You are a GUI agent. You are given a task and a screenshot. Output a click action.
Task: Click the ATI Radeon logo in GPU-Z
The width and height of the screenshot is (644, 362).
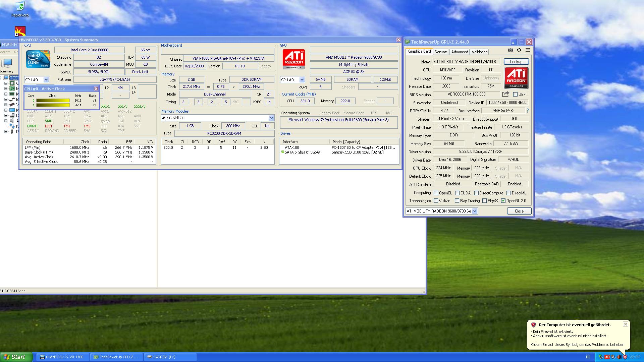pos(516,77)
